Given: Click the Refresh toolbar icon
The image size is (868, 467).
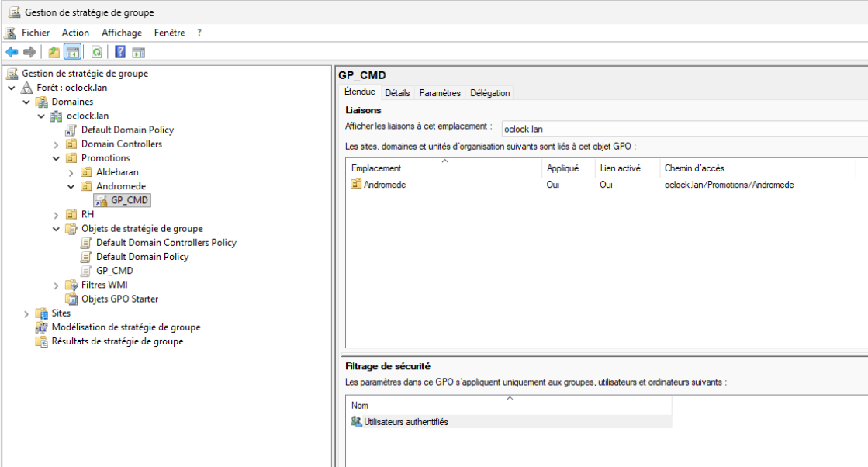Looking at the screenshot, I should click(97, 52).
